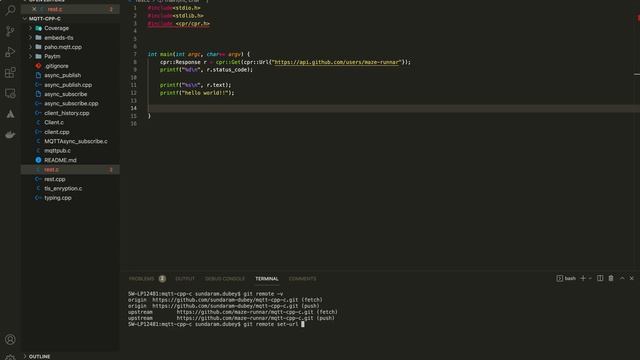Open the Remote Explorer view
Screen dimensions: 640x360
10,93
